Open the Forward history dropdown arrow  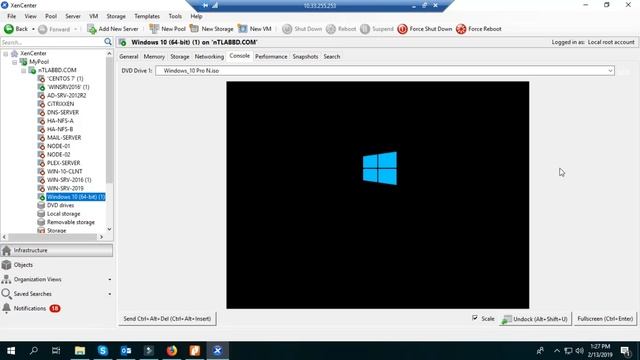(x=76, y=29)
